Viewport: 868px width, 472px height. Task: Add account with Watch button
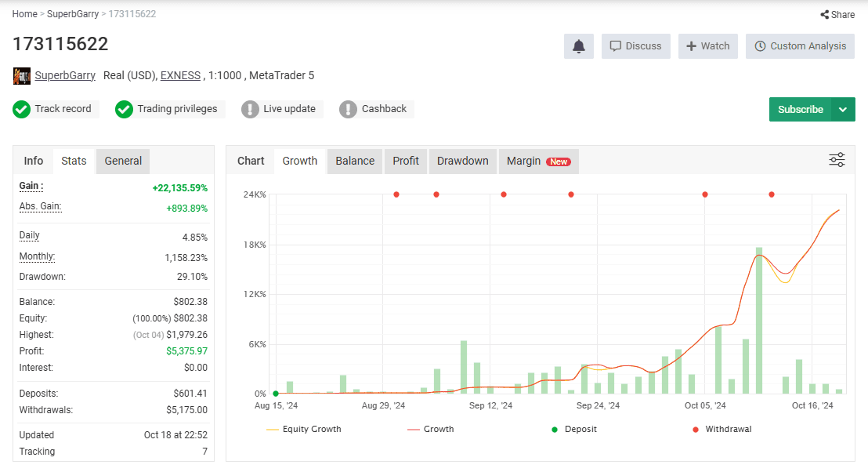point(708,46)
